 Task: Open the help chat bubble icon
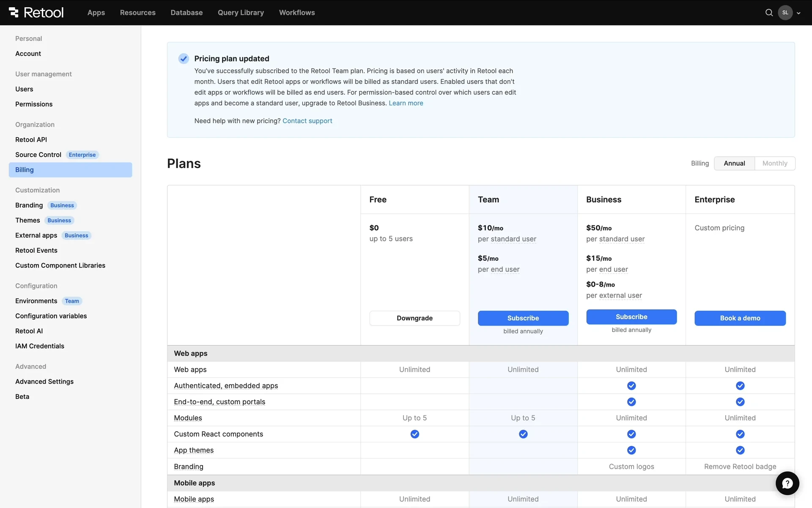(787, 483)
